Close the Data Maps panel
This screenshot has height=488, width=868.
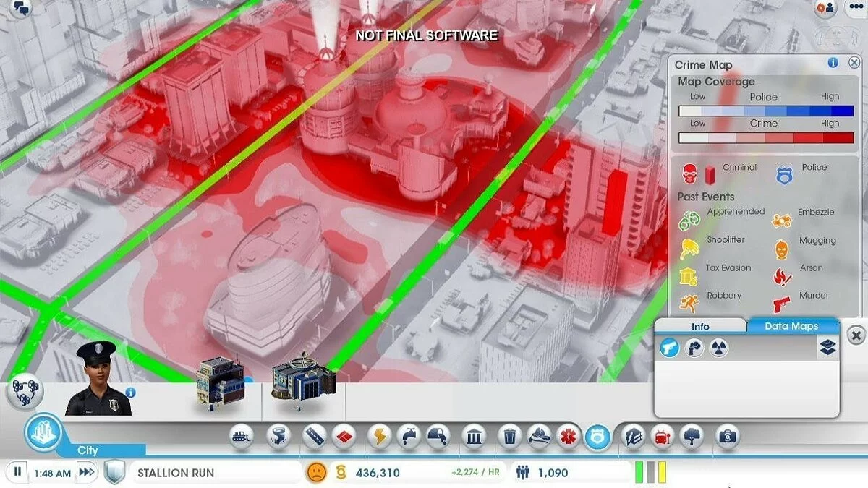[x=856, y=335]
